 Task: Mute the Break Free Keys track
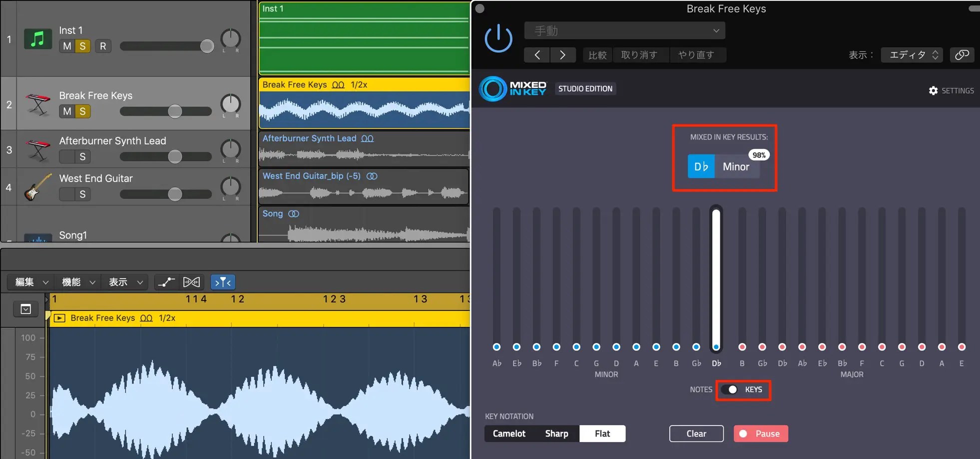click(67, 111)
